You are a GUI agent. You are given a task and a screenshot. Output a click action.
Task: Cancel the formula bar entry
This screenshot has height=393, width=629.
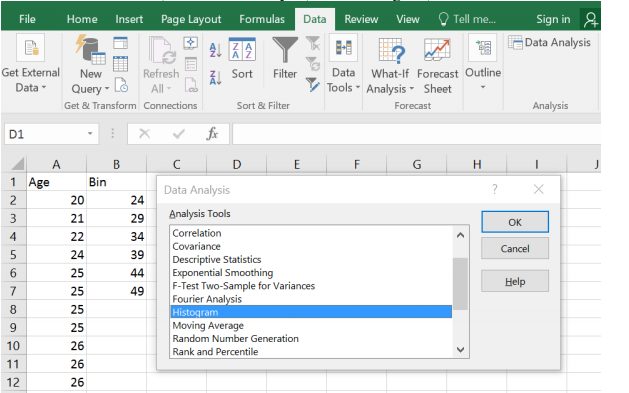click(x=144, y=134)
